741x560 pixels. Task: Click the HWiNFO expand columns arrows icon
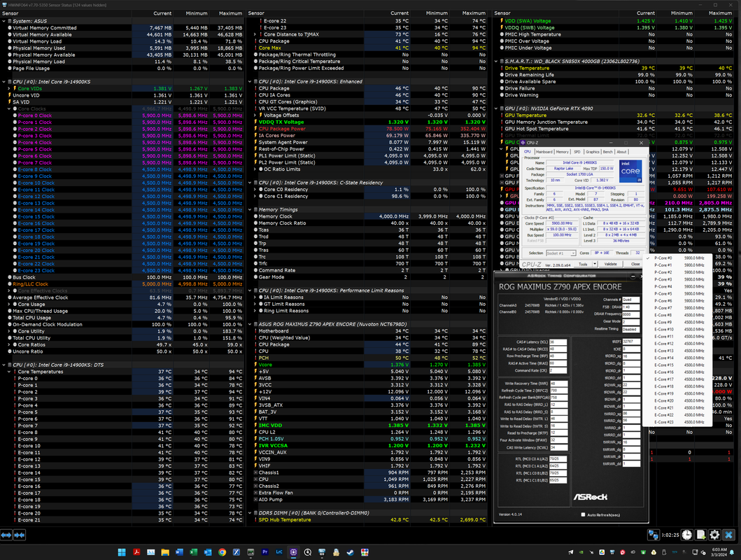(6, 535)
